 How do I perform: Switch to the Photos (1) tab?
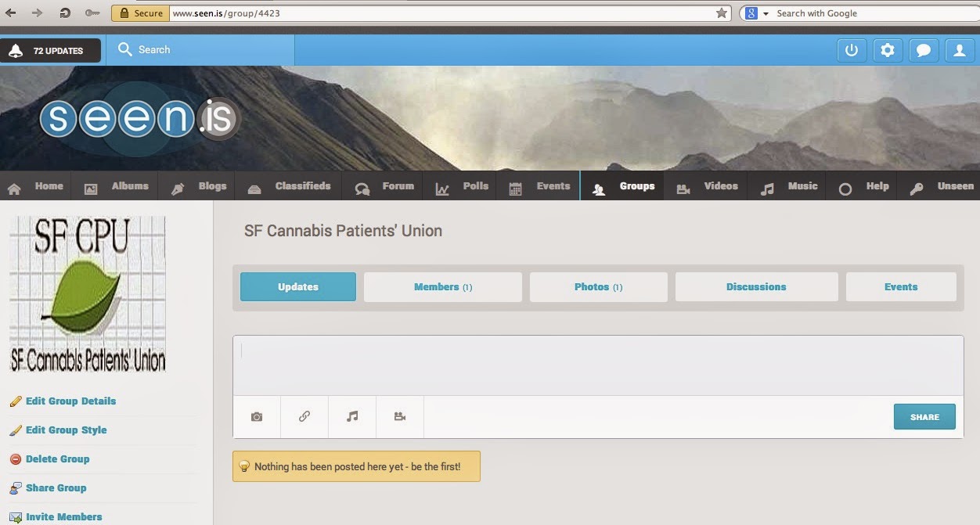click(x=599, y=287)
